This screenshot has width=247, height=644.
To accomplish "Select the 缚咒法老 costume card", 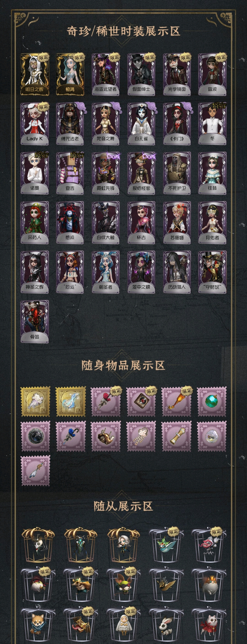I will (x=70, y=124).
